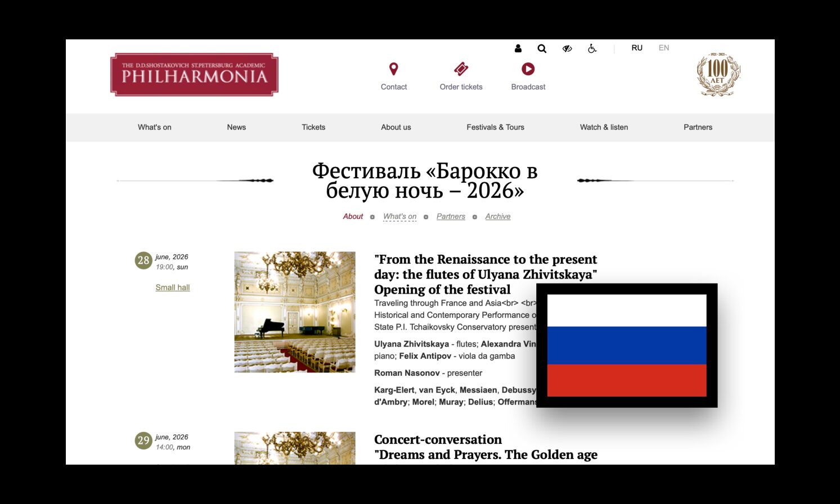Image resolution: width=840 pixels, height=504 pixels.
Task: Click the composer name d'Ambry
Action: (x=391, y=402)
